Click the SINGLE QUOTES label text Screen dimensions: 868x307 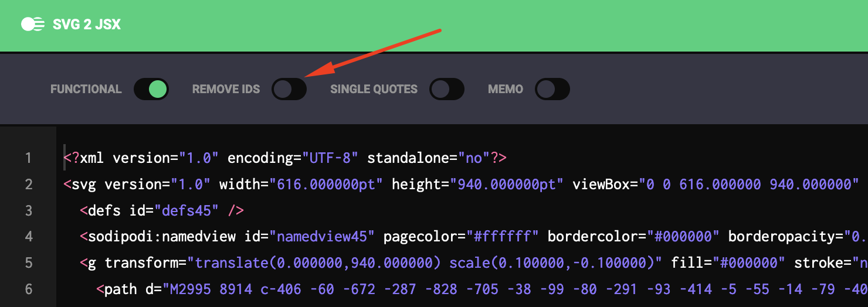coord(374,90)
